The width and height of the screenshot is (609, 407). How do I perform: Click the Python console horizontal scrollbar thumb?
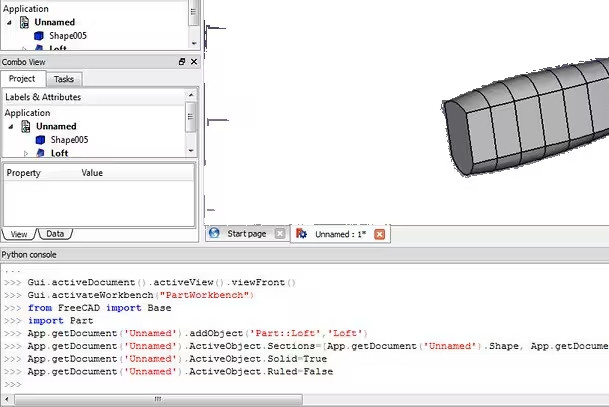point(158,399)
